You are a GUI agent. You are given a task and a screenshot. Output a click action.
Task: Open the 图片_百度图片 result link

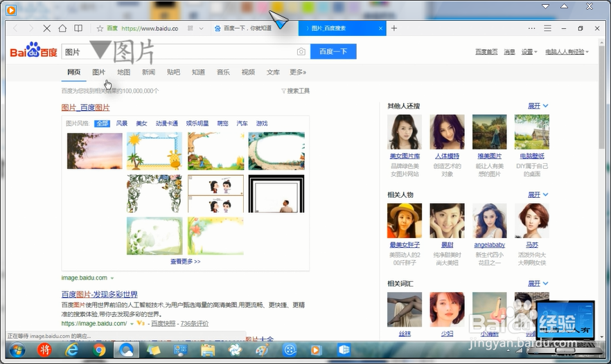tap(86, 108)
